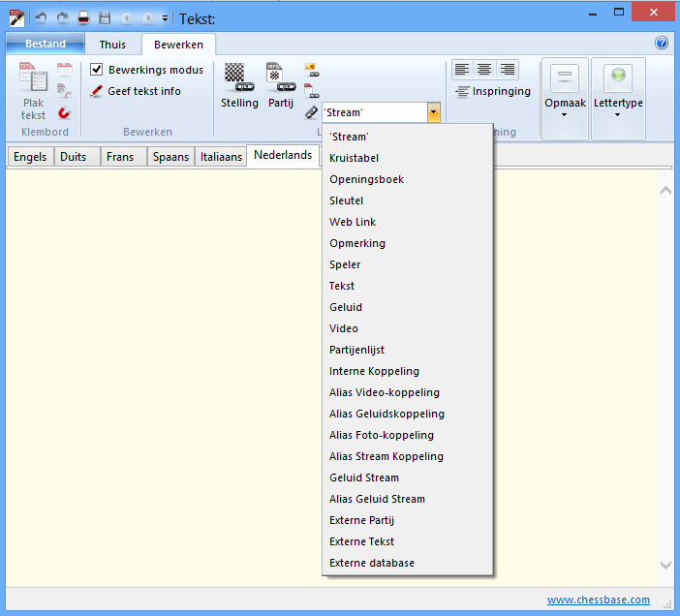Image resolution: width=680 pixels, height=616 pixels.
Task: Click the text file link icon
Action: click(312, 91)
